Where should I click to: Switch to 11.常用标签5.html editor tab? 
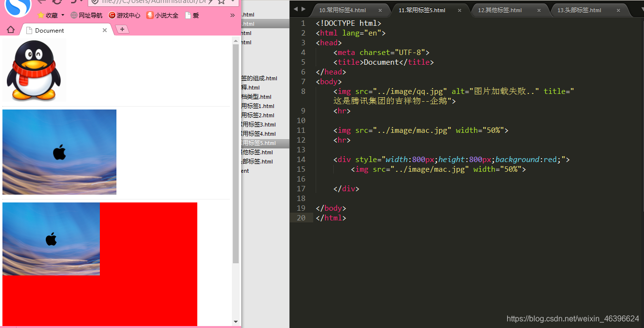[x=422, y=10]
